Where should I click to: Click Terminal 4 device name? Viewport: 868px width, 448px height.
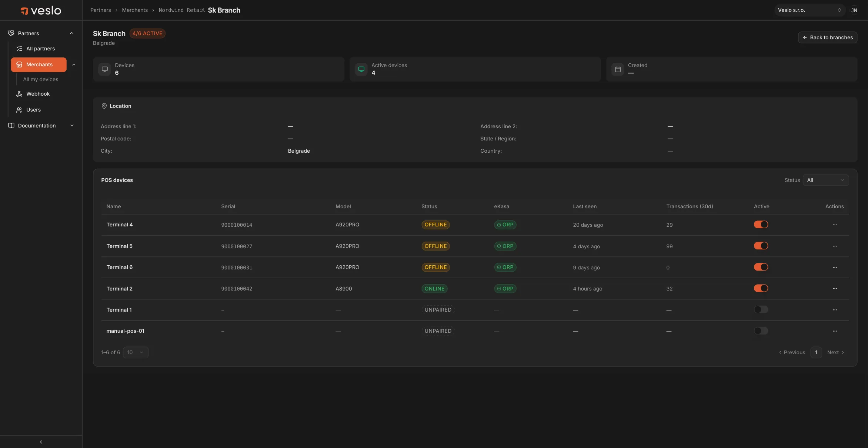coord(120,225)
